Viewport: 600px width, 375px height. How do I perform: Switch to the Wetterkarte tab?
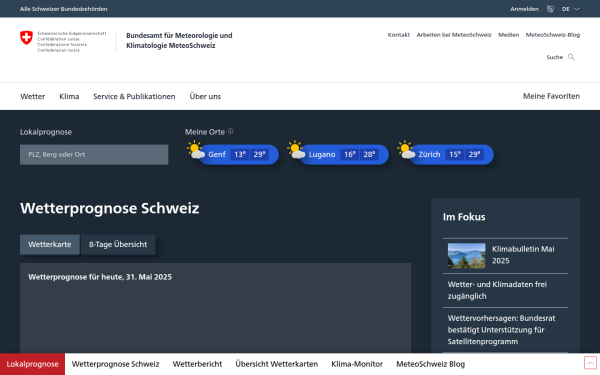click(x=50, y=245)
